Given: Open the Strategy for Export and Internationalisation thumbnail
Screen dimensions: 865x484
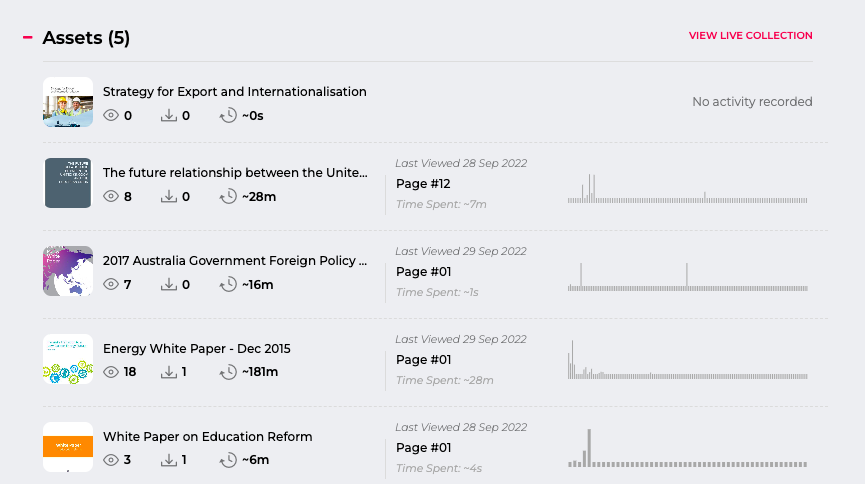Looking at the screenshot, I should [x=68, y=102].
